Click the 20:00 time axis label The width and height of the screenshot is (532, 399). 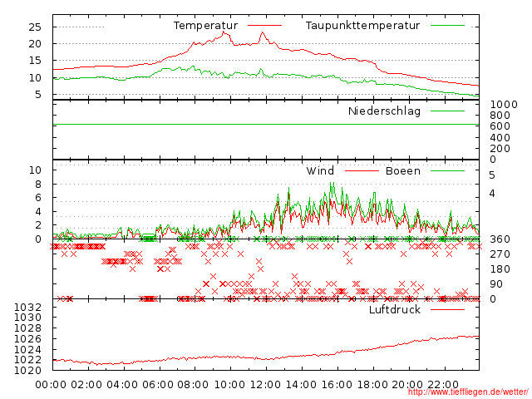(407, 385)
